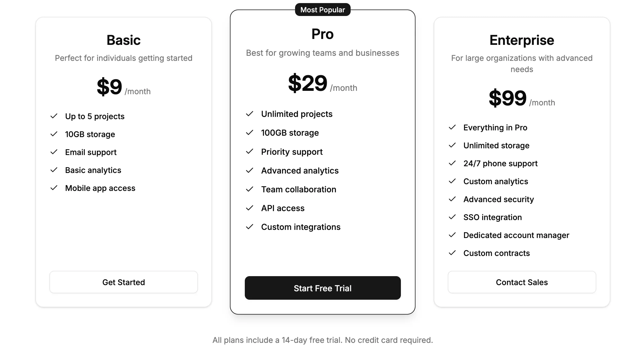This screenshot has width=644, height=351.
Task: Select the checkmark beside API access
Action: point(249,208)
